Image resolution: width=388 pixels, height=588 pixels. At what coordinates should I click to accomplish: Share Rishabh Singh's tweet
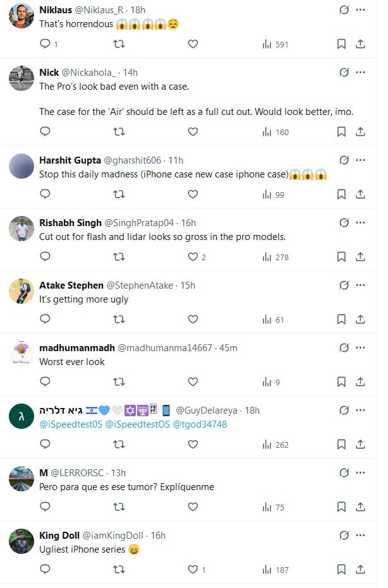click(x=360, y=257)
